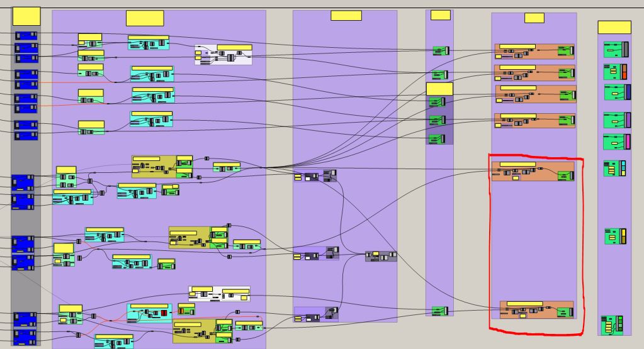Select yellow header label above blue input column

click(x=26, y=16)
